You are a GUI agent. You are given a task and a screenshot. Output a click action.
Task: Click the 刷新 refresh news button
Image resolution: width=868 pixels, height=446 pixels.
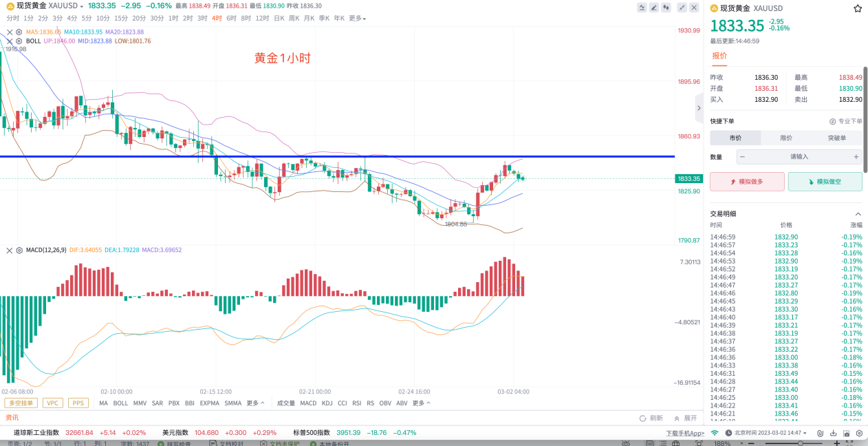click(651, 418)
